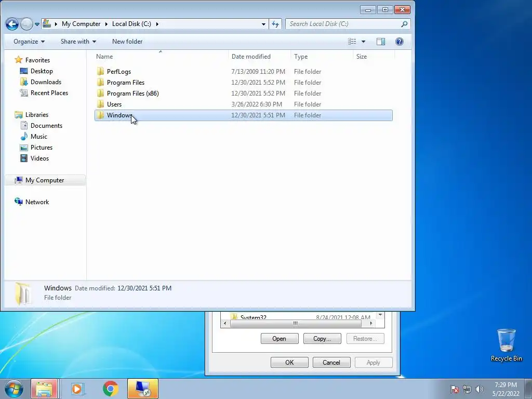The width and height of the screenshot is (532, 399).
Task: Open the More view options dropdown arrow
Action: coord(363,42)
